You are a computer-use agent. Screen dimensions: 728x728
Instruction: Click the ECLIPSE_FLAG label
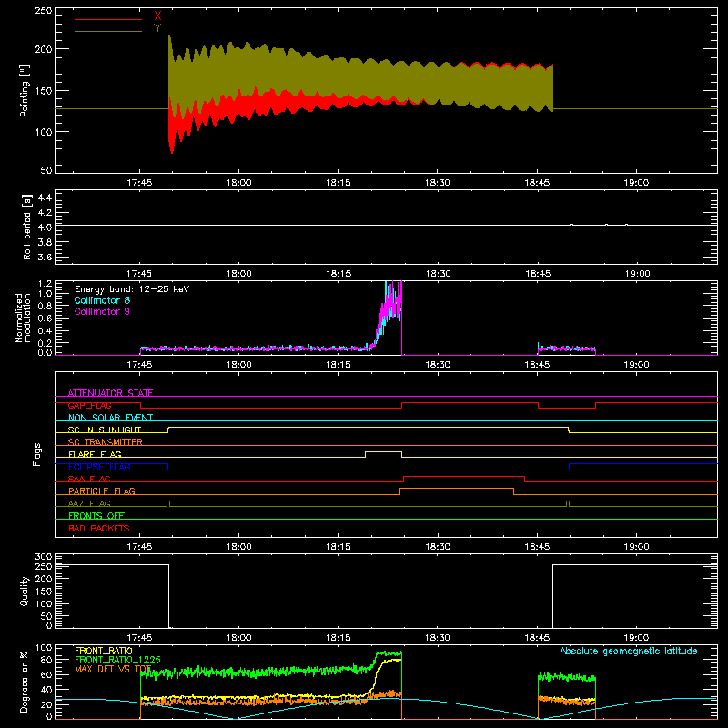99,467
